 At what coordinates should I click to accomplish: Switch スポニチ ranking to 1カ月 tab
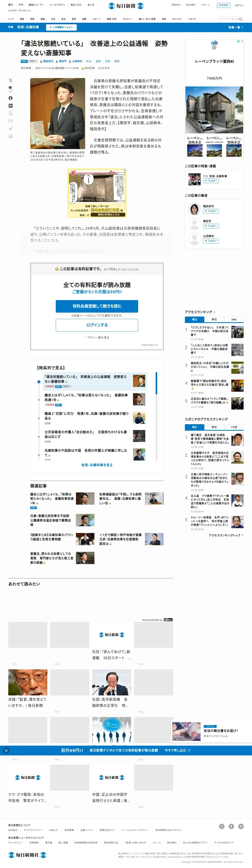(234, 427)
